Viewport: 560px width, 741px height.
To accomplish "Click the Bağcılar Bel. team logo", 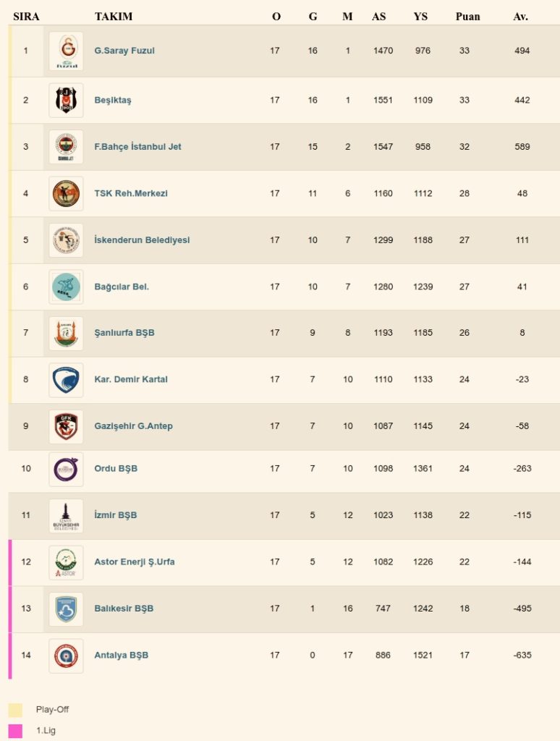I will [x=66, y=287].
